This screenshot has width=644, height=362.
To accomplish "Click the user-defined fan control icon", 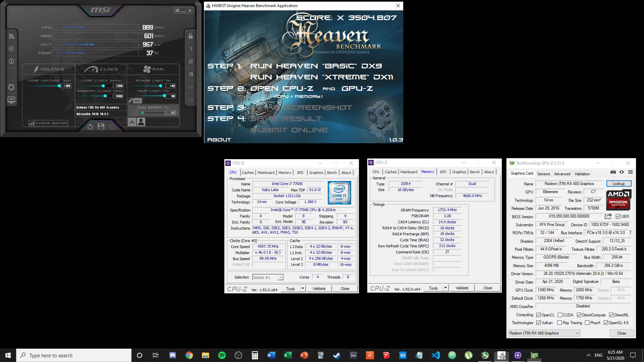I will click(x=141, y=122).
